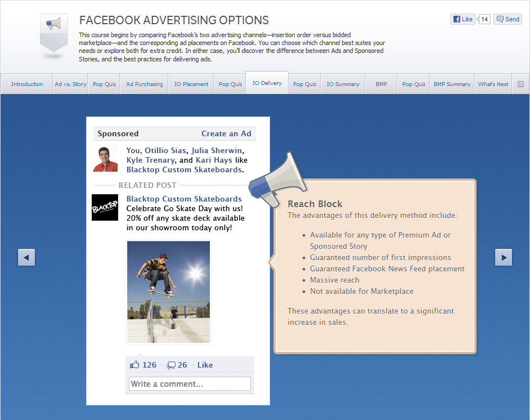The width and height of the screenshot is (530, 420).
Task: Click the Sponsored header label
Action: click(x=118, y=133)
